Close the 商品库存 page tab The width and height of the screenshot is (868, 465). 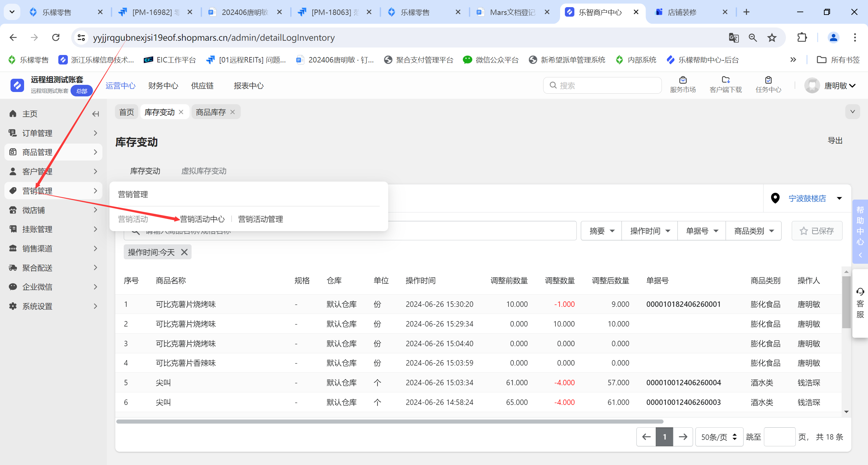click(233, 112)
